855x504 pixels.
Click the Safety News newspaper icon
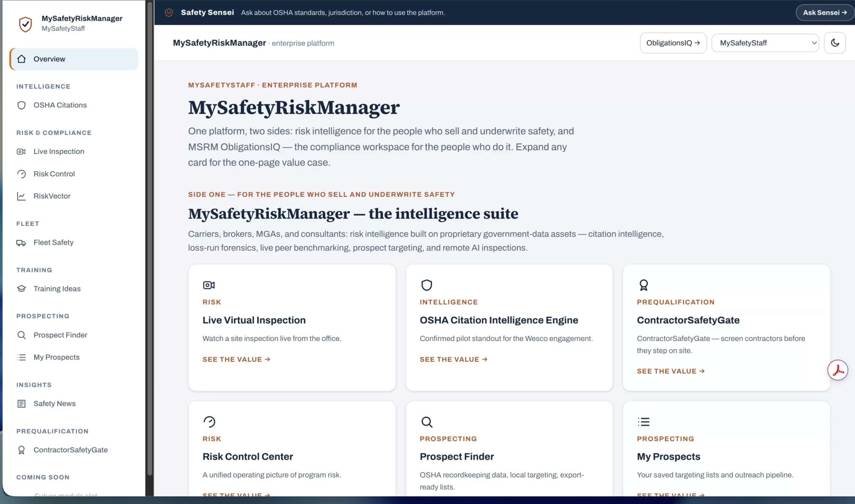pyautogui.click(x=21, y=404)
